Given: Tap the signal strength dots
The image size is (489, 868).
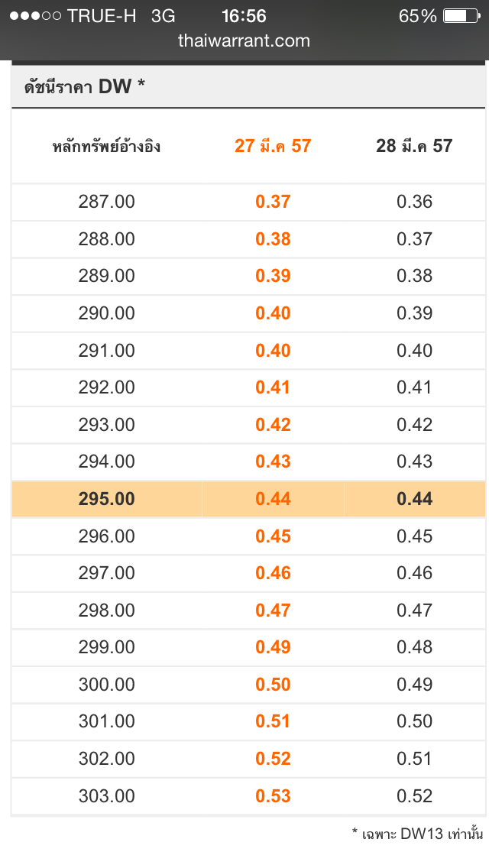Looking at the screenshot, I should (x=35, y=16).
